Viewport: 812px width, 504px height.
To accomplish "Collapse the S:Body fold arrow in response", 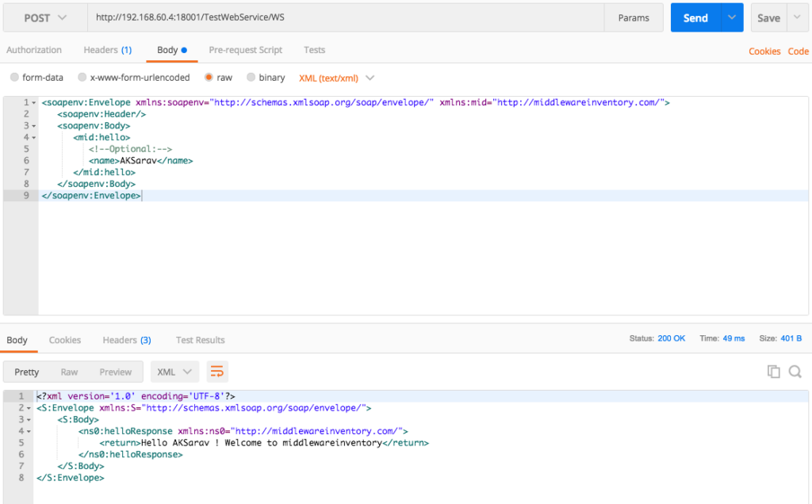I will (x=29, y=419).
